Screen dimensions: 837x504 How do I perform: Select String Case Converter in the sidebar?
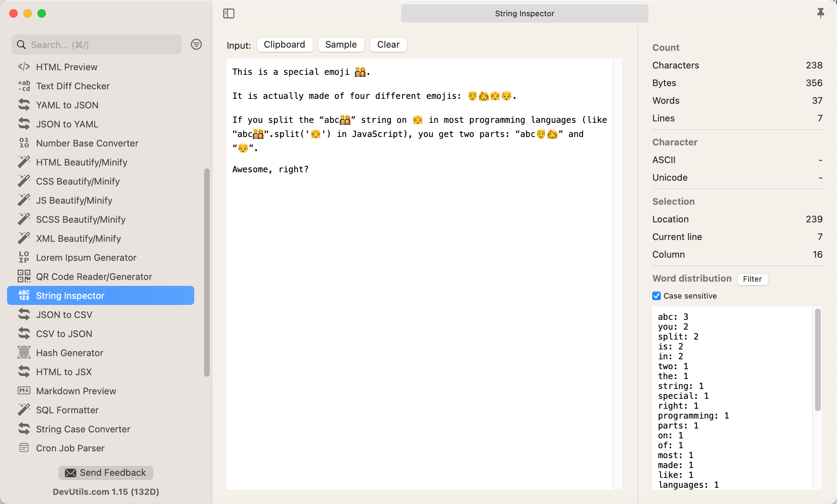tap(83, 429)
